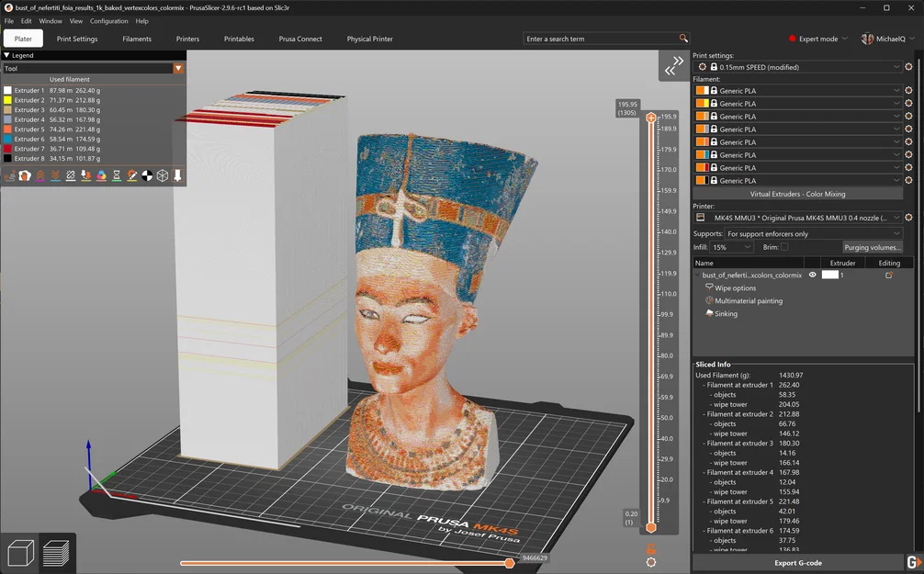
Task: Click gear icon next to print settings preset
Action: point(908,67)
